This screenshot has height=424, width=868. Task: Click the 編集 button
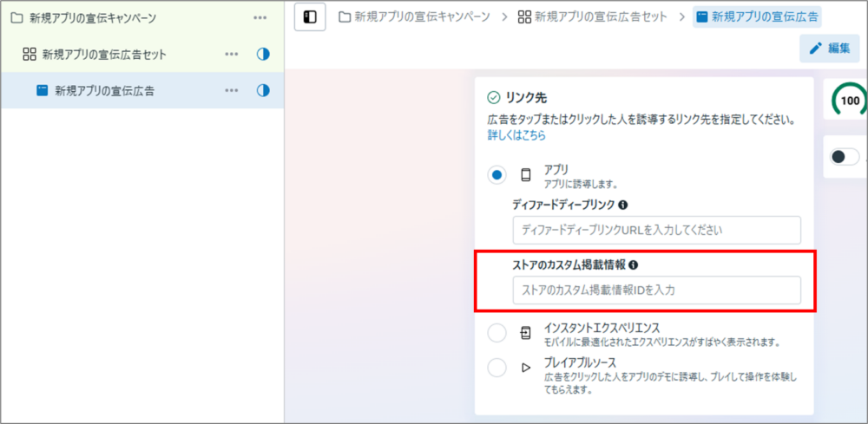(829, 49)
